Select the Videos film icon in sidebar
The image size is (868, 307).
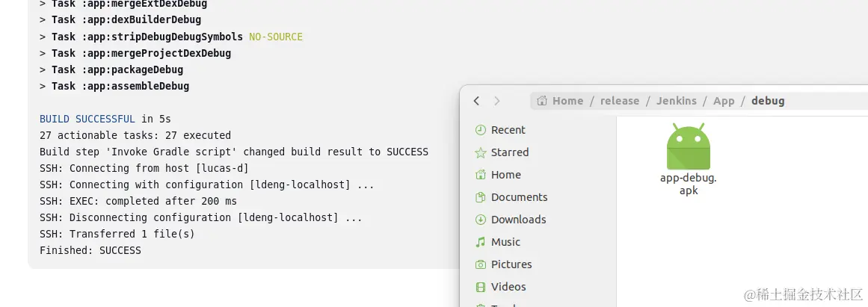pos(481,287)
